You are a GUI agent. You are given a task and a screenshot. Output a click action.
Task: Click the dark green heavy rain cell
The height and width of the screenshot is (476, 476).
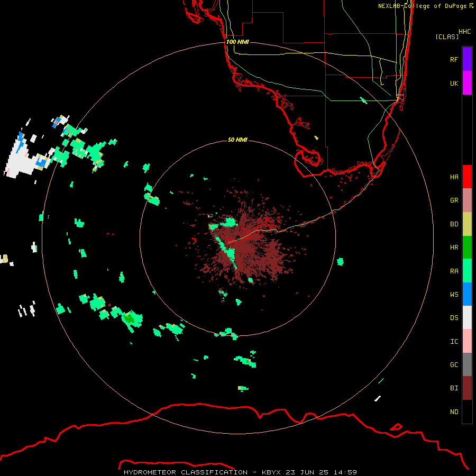click(x=129, y=318)
